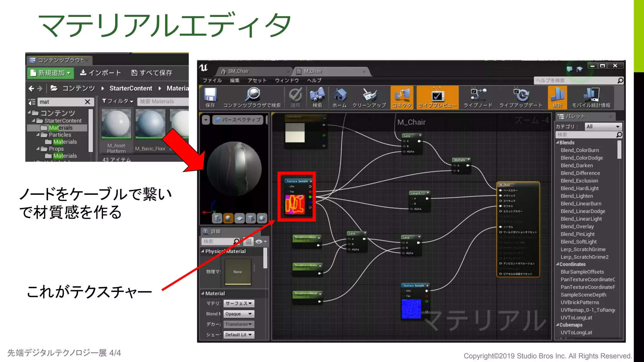Open the Opaque blend mode dropdown
The height and width of the screenshot is (362, 644).
click(x=239, y=314)
